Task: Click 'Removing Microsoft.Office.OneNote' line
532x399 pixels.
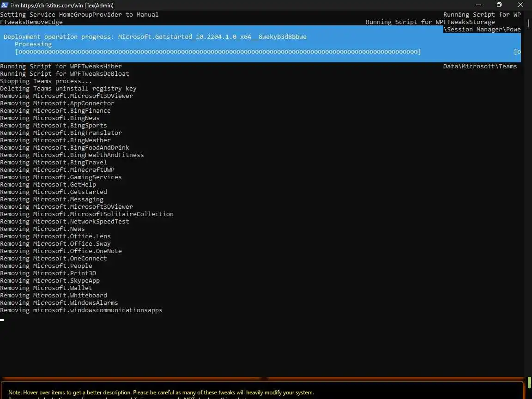Action: [61, 251]
